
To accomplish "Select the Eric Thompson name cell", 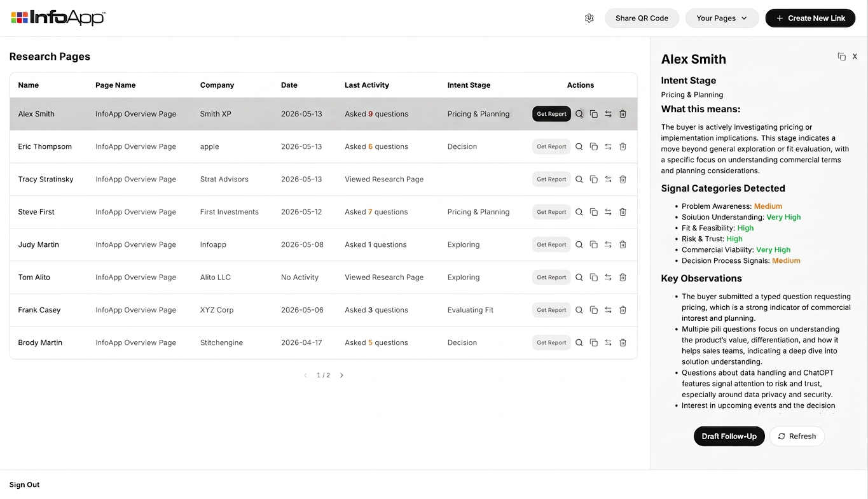I will click(45, 146).
